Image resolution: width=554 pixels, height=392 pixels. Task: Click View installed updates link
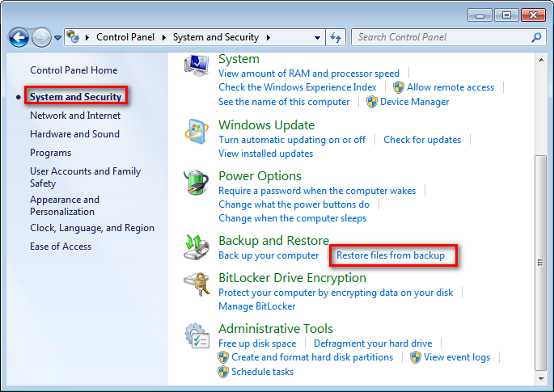(266, 154)
